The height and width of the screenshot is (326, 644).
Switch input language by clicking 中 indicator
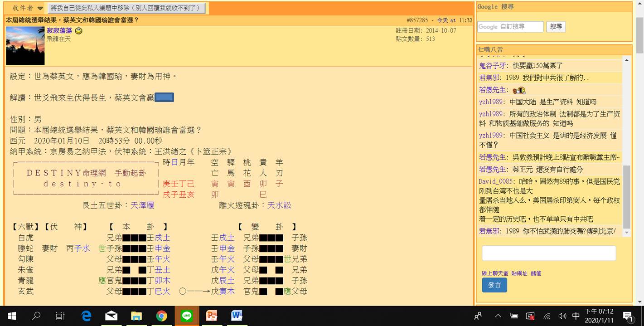(x=576, y=316)
